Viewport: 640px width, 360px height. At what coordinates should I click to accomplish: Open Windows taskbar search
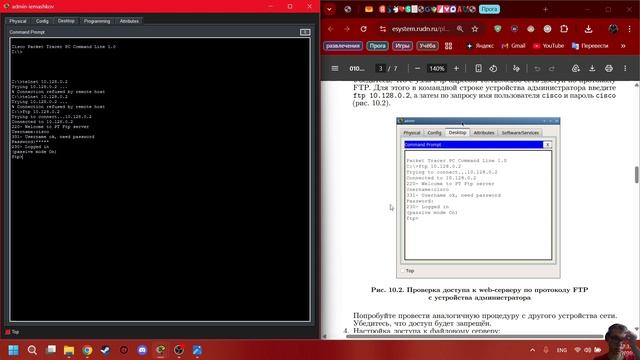coord(32,350)
